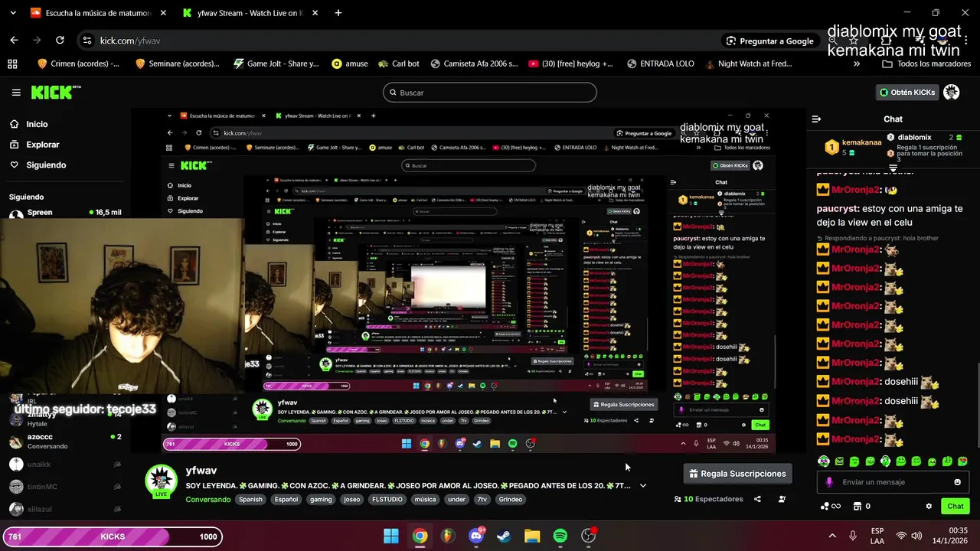Open the Kick sidebar hamburger menu
The width and height of the screenshot is (980, 551).
pos(16,93)
